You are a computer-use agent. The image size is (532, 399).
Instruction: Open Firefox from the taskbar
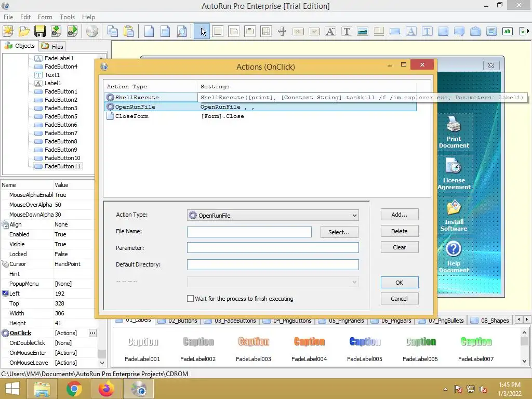(x=106, y=389)
